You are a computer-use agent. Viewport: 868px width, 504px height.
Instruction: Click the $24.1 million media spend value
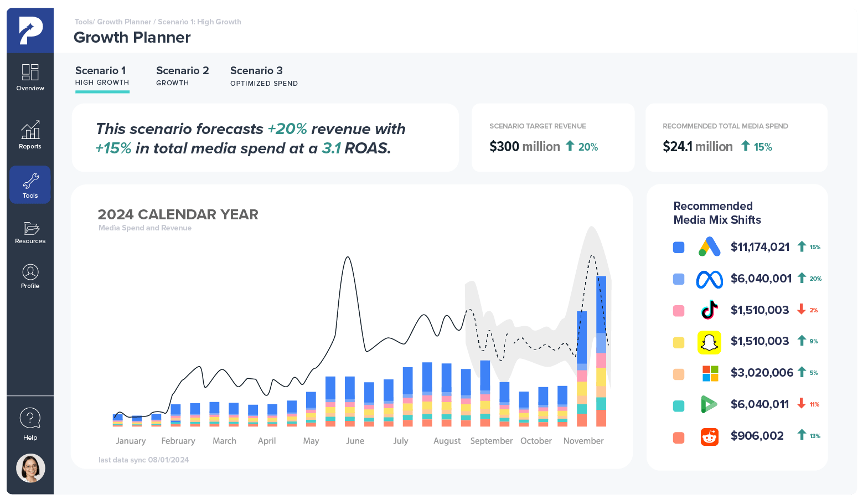click(697, 147)
